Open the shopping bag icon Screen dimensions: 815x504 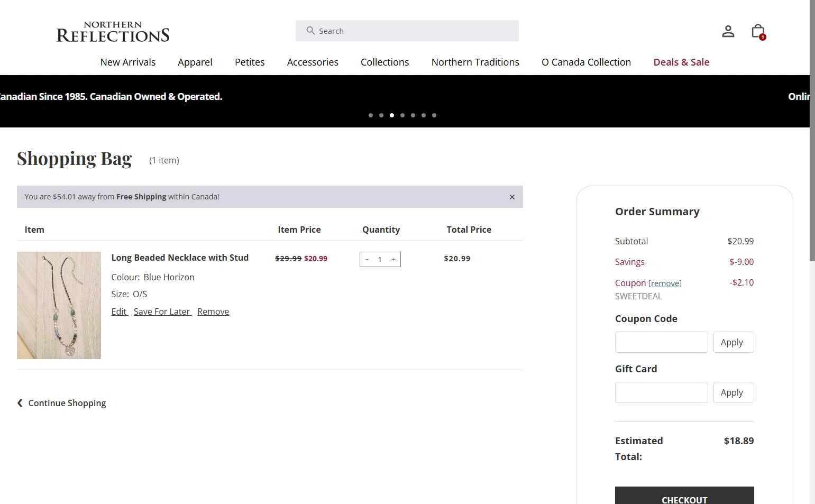[758, 31]
